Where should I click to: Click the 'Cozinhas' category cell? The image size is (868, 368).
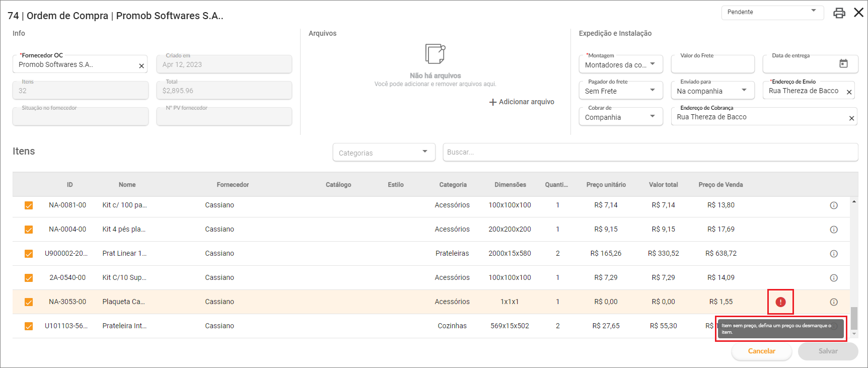click(x=452, y=326)
